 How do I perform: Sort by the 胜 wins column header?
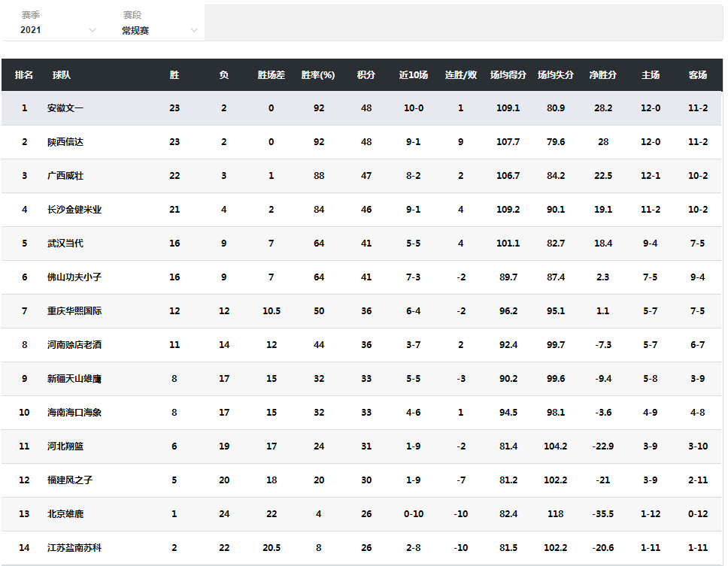tap(174, 74)
